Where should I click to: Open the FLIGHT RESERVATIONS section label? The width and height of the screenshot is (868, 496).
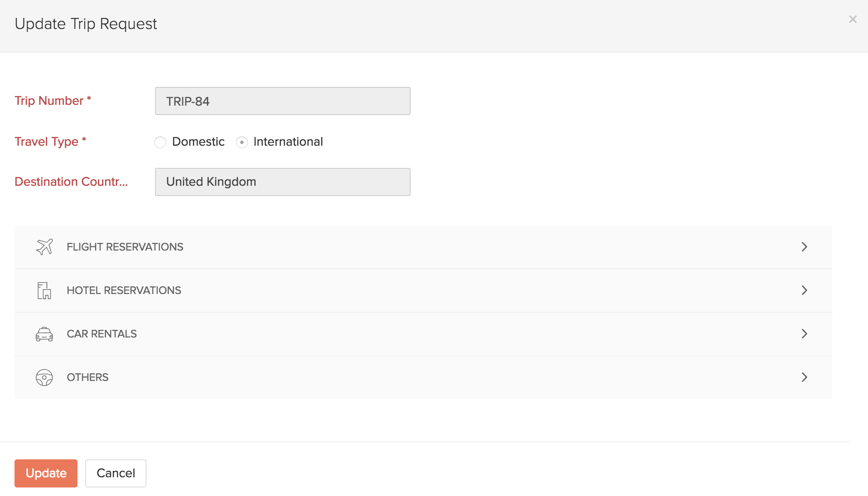pyautogui.click(x=125, y=247)
